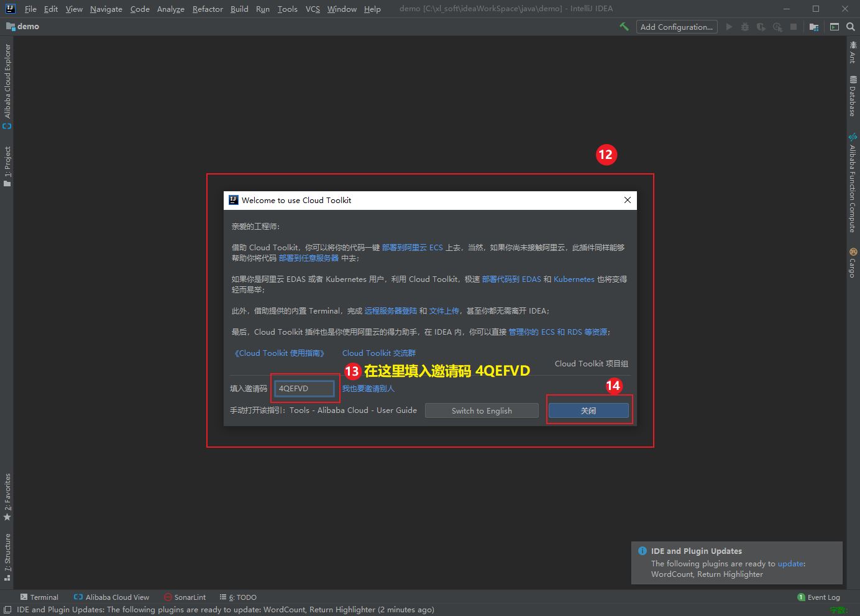Open the Tools menu
Screen dimensions: 860x616
[288, 9]
